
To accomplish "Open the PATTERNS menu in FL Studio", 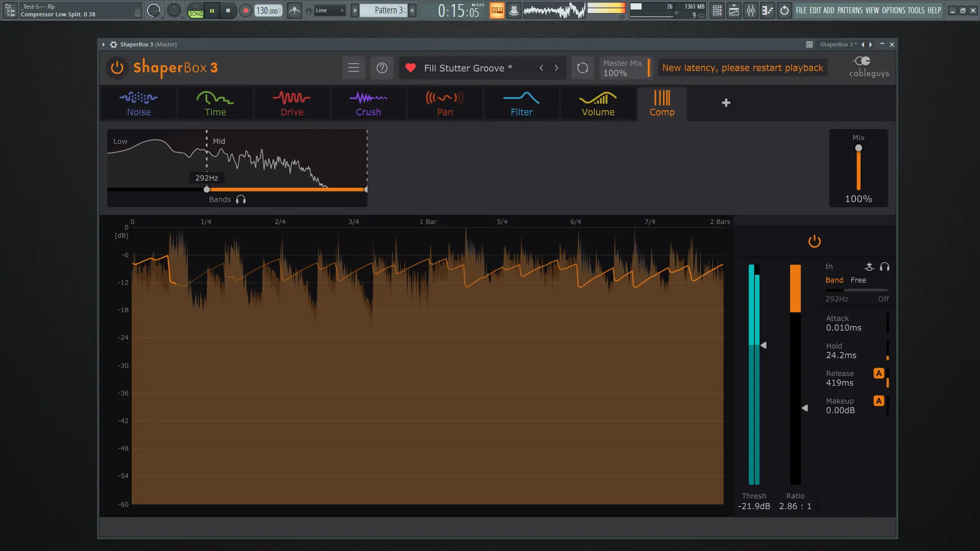I will coord(850,10).
